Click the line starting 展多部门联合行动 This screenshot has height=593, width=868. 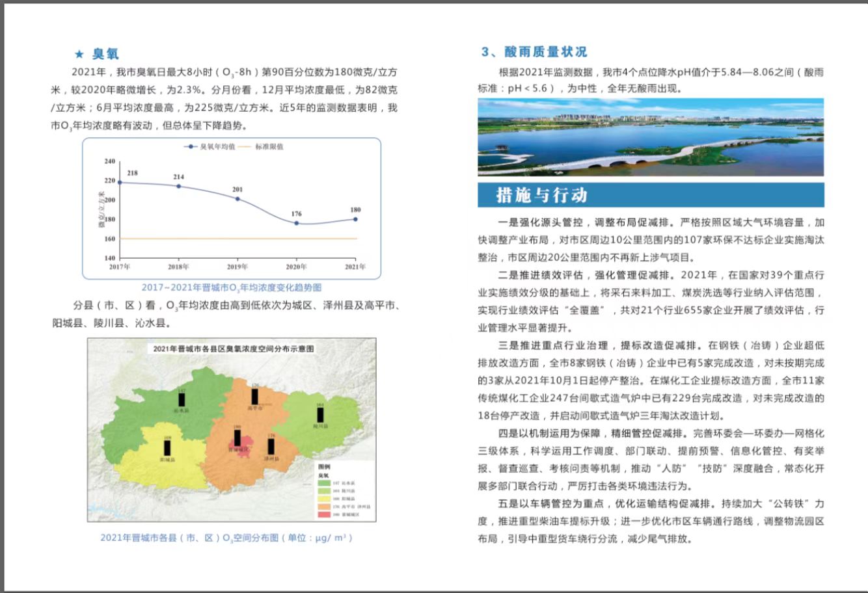coord(585,486)
